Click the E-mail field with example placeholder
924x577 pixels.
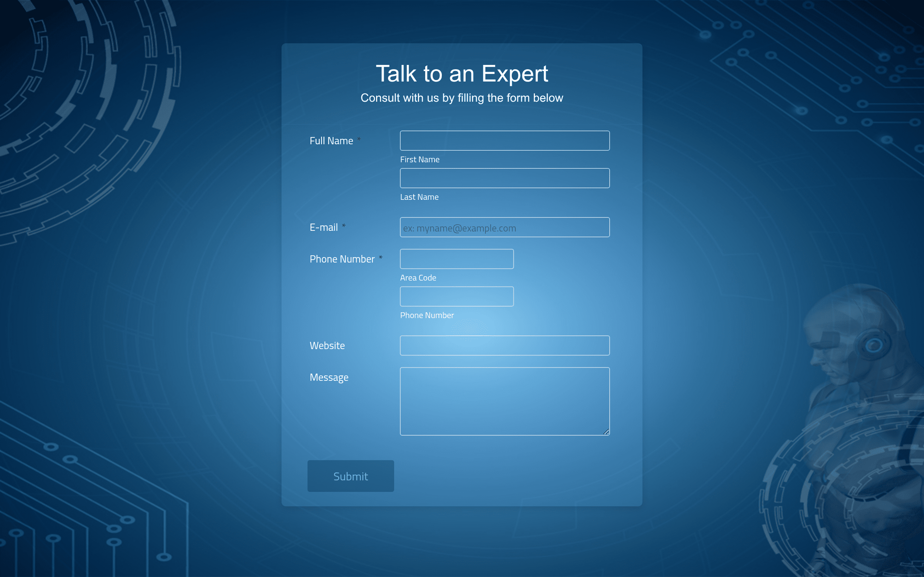tap(505, 227)
